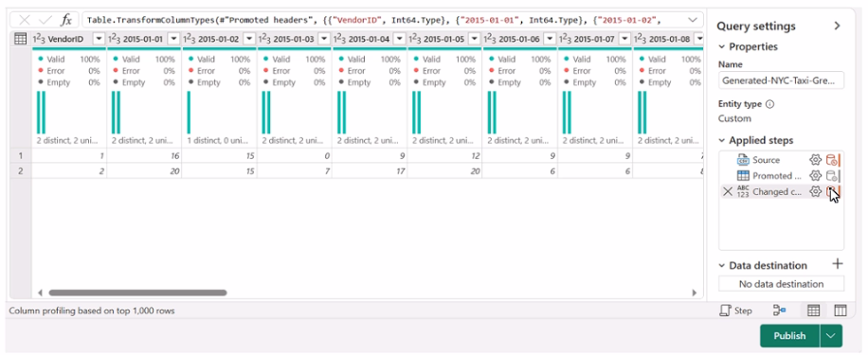Click the fx function icon in formula bar
Viewport: 868px width, 355px height.
66,21
